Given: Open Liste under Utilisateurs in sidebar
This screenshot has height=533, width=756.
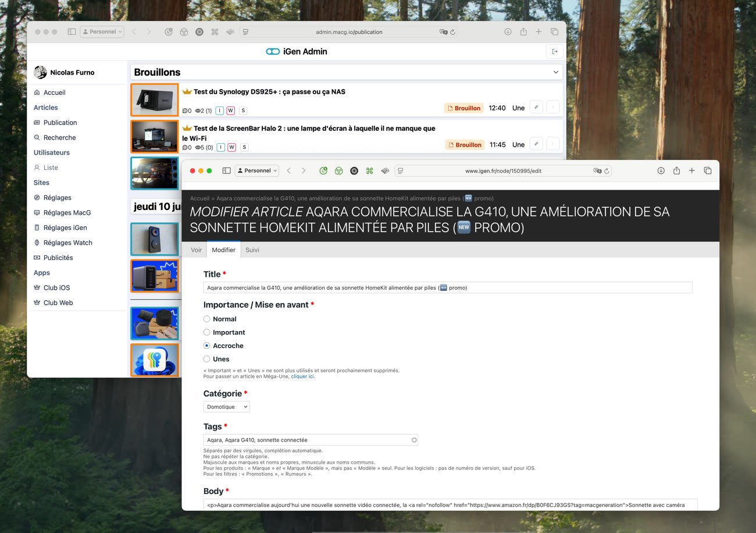Looking at the screenshot, I should click(51, 168).
